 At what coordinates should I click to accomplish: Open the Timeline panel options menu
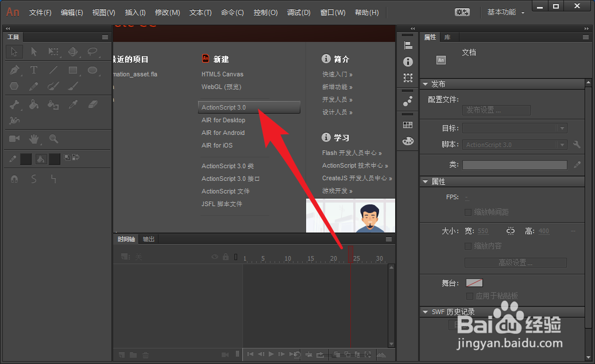389,239
